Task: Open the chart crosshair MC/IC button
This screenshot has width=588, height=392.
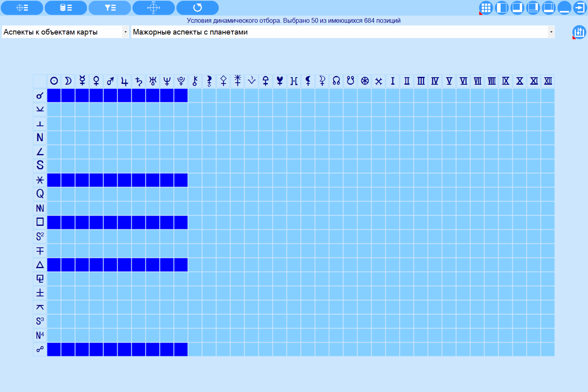Action: (153, 8)
